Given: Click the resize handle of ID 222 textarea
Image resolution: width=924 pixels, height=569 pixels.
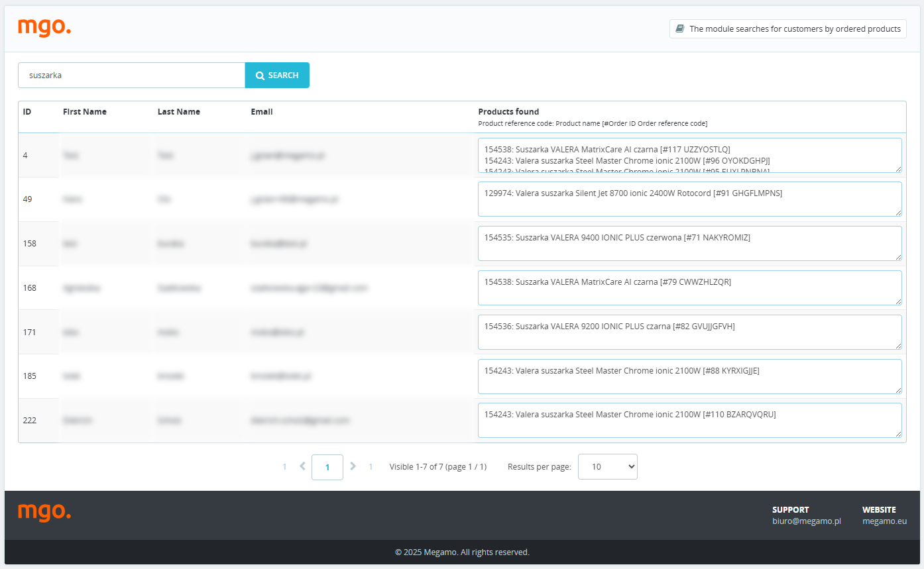Looking at the screenshot, I should (x=898, y=434).
